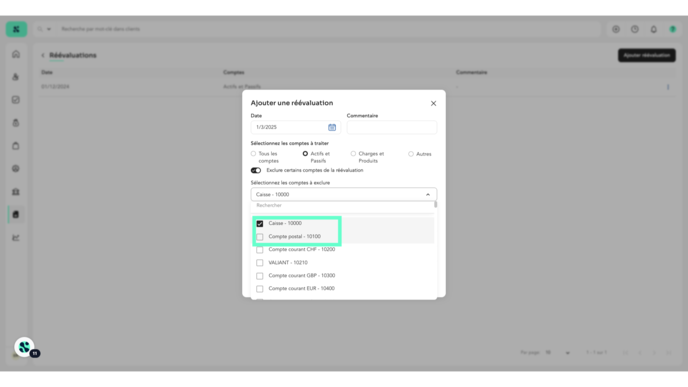688x387 pixels.
Task: Select Charges et Produits radio option
Action: 353,154
